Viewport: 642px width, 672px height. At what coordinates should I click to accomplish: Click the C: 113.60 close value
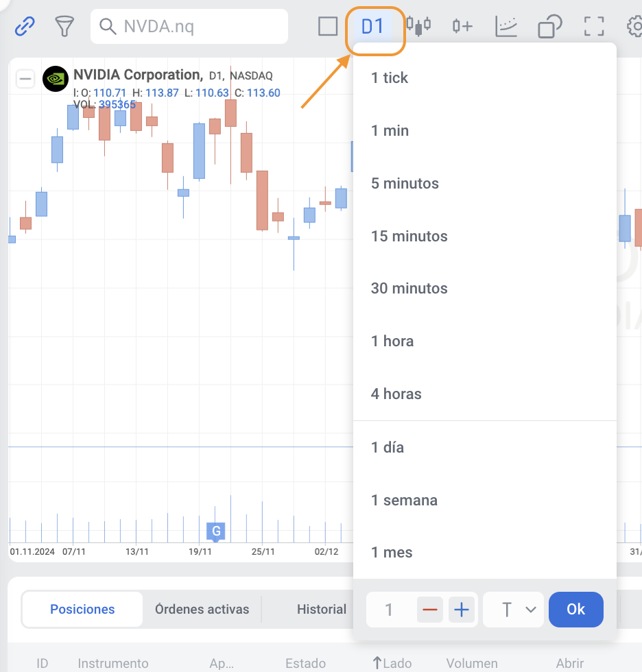point(257,93)
